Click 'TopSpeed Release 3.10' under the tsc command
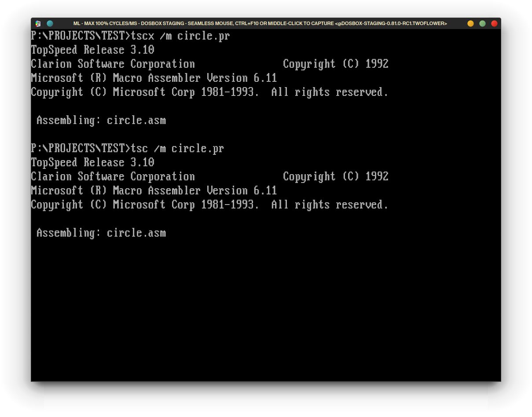The height and width of the screenshot is (417, 532). pyautogui.click(x=92, y=162)
